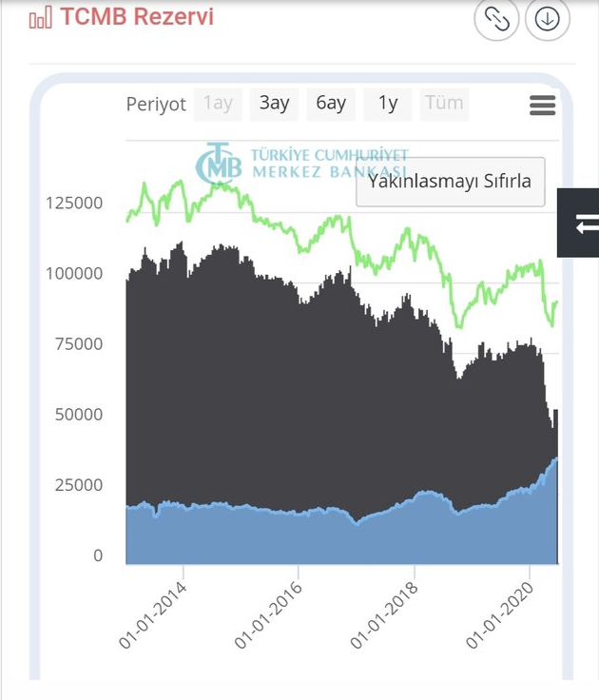Switch range to 1y period
This screenshot has height=700, width=599.
(x=388, y=104)
